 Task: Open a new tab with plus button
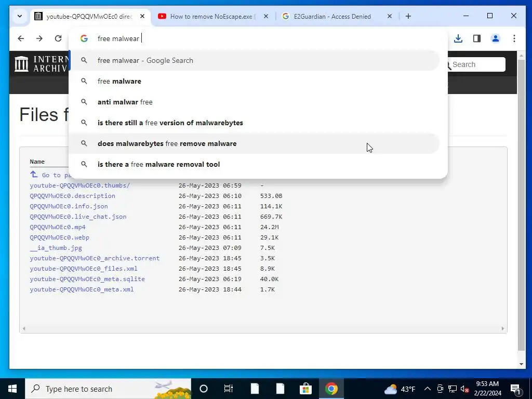408,16
